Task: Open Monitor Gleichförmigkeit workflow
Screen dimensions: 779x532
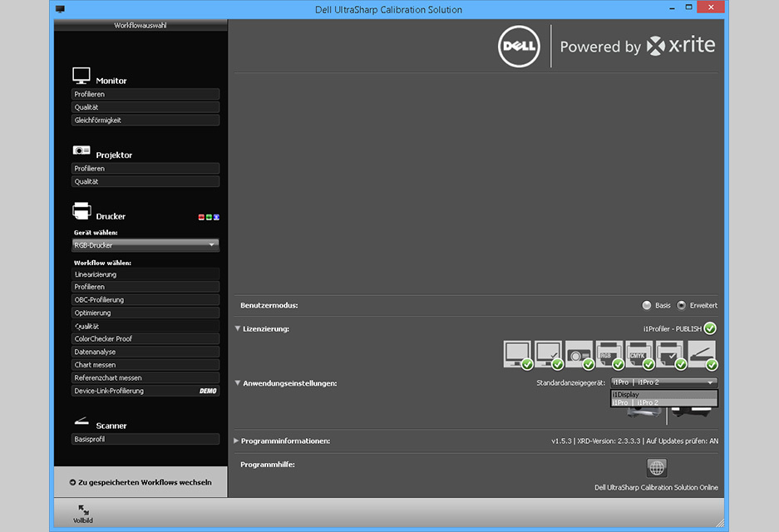Action: 145,120
